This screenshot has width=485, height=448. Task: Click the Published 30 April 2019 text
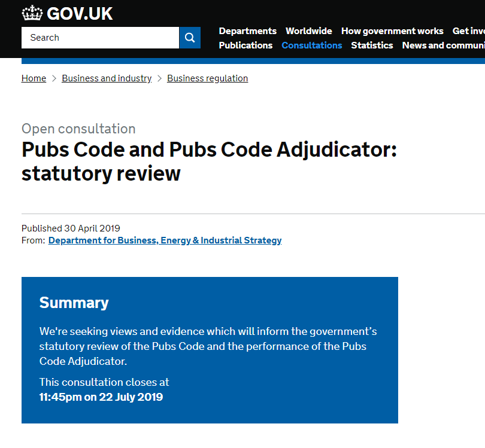tap(71, 228)
